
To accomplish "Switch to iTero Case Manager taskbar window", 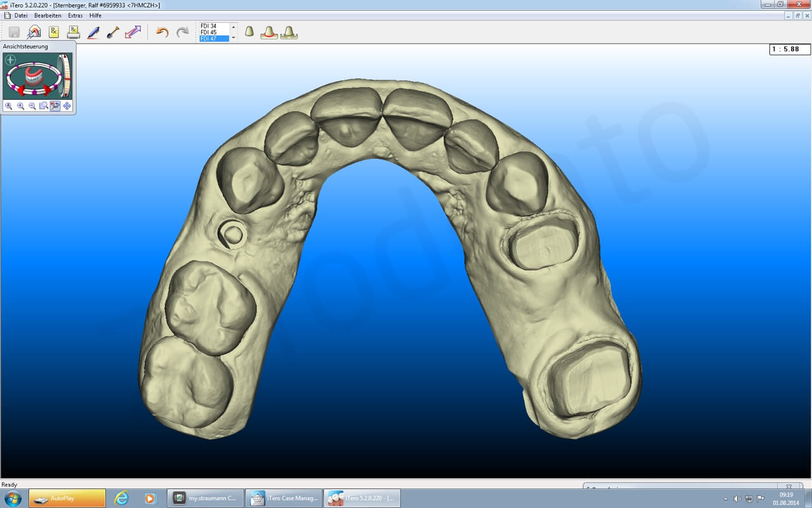I will (284, 498).
